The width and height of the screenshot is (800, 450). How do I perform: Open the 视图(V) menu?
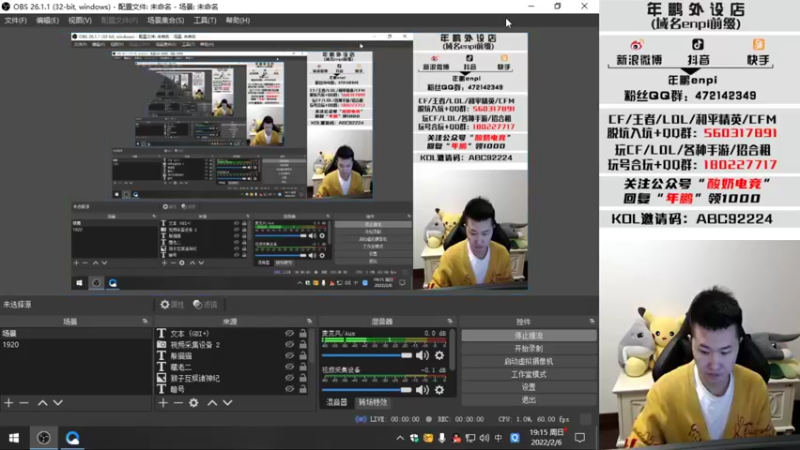click(x=80, y=20)
